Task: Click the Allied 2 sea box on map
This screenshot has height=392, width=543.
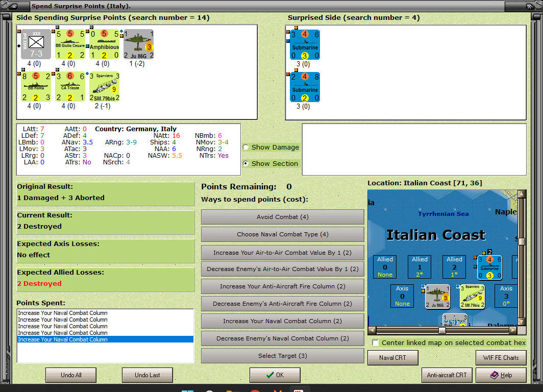Action: coord(454,266)
